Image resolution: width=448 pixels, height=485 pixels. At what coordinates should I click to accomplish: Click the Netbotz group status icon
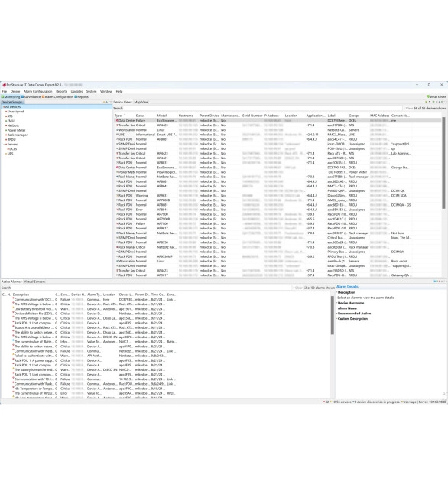click(x=6, y=125)
